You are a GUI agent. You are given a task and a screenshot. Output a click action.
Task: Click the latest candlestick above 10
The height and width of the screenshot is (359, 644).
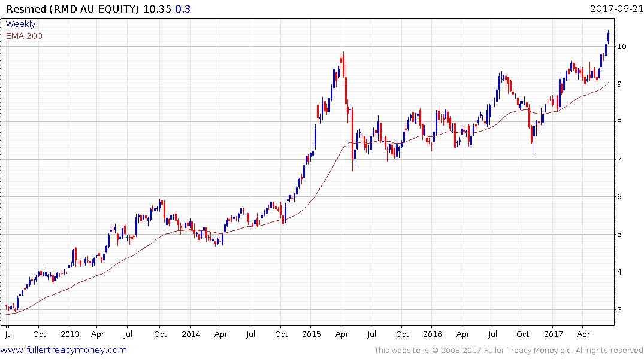(608, 36)
